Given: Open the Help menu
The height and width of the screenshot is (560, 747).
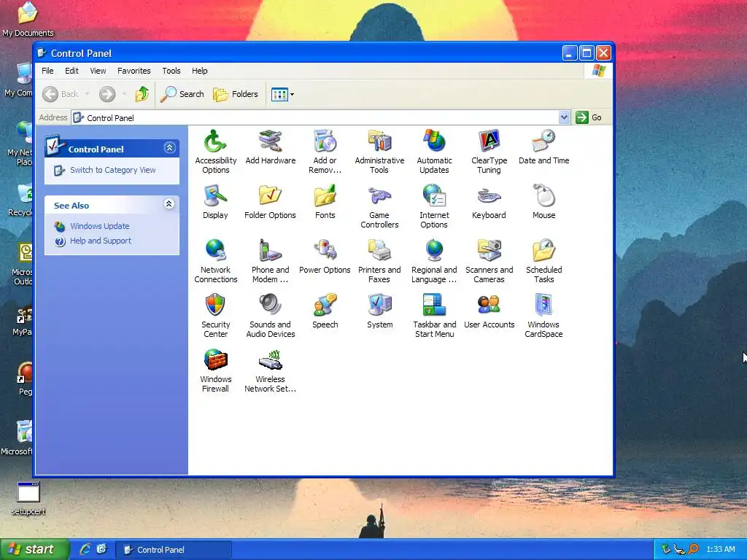Looking at the screenshot, I should pos(200,71).
